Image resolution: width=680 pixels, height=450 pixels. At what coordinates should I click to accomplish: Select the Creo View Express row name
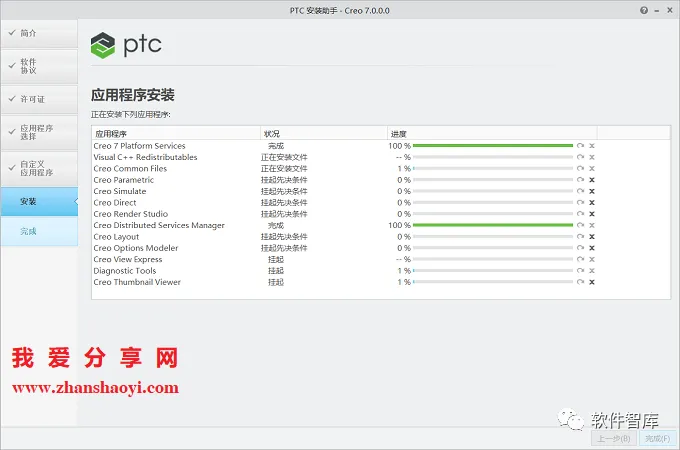point(128,259)
